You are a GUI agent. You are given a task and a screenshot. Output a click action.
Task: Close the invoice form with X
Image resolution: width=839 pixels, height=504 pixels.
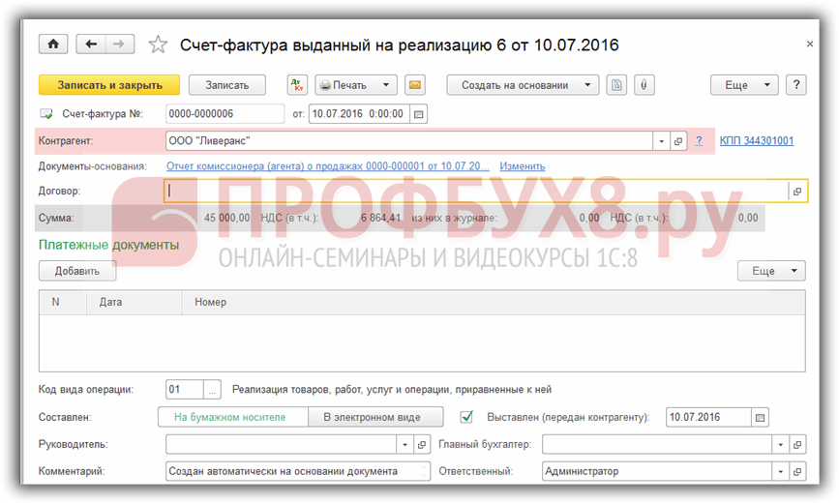[810, 44]
